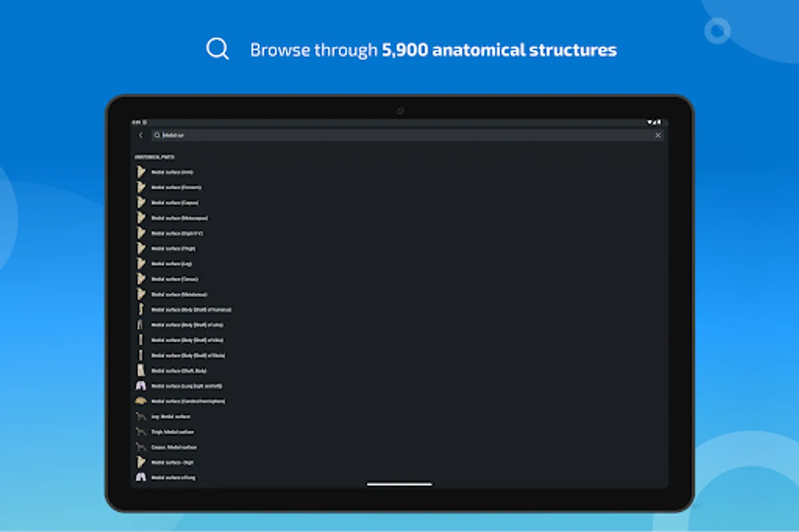Click the bone icon for the tibia shaft
Image resolution: width=799 pixels, height=532 pixels.
coord(141,340)
